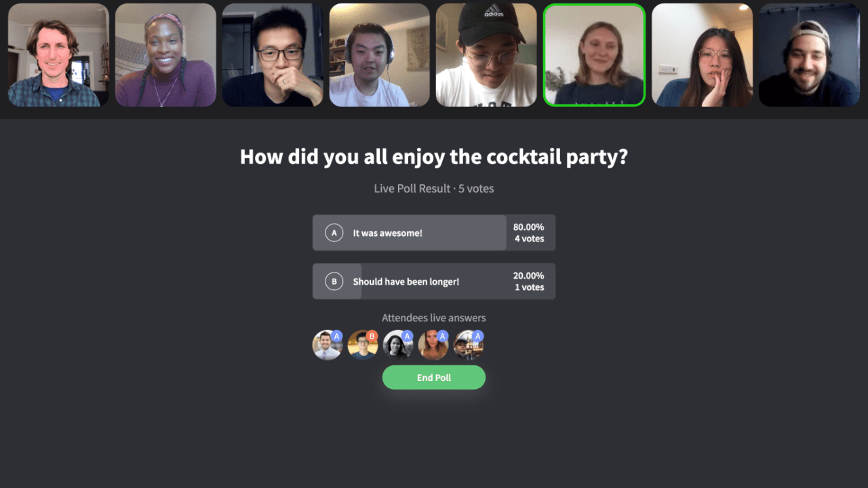Select video of man in glasses covering mouth
This screenshot has height=488, width=868.
pos(273,55)
